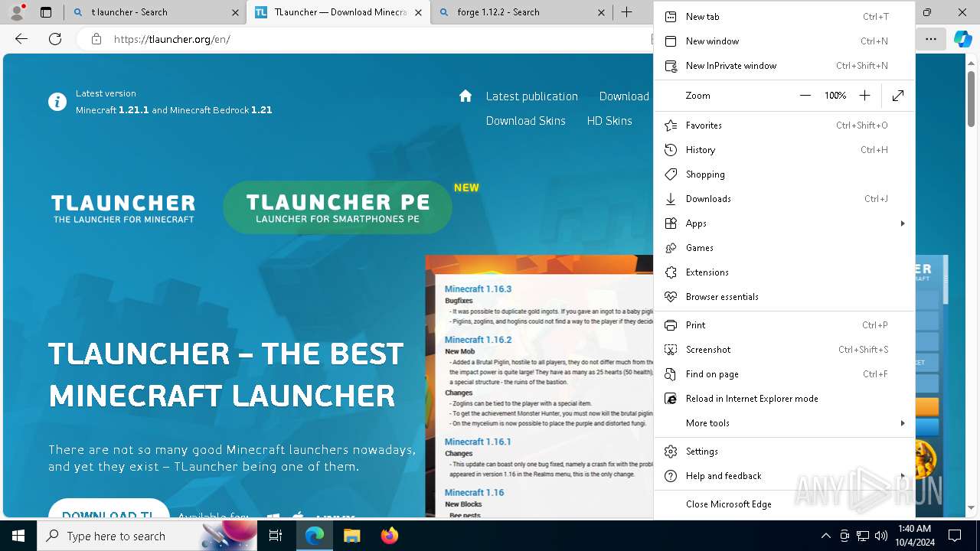The height and width of the screenshot is (551, 980).
Task: Refresh the page with reload icon
Action: pos(55,39)
